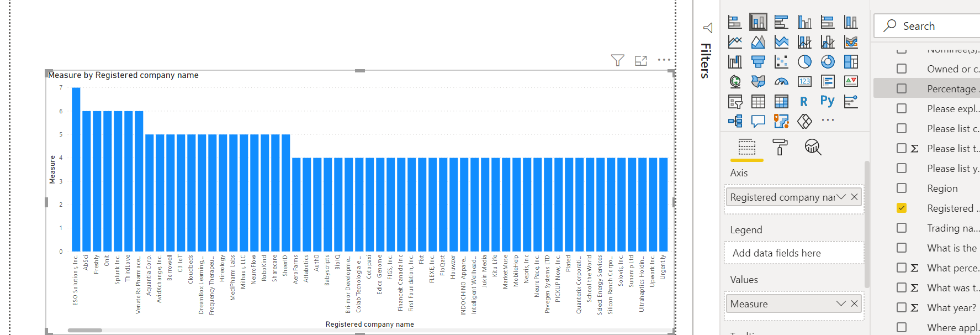Insert the globe map visual
The image size is (980, 335).
point(735,82)
